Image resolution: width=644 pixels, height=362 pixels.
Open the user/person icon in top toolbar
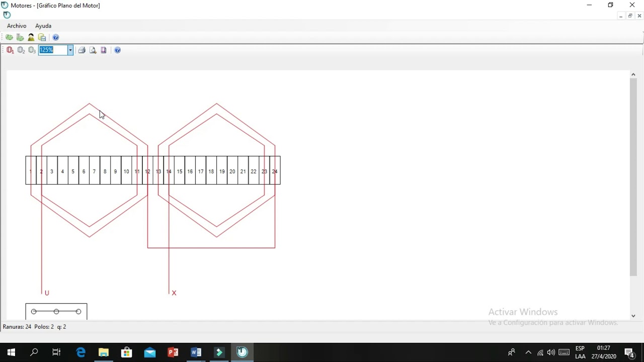pyautogui.click(x=31, y=37)
